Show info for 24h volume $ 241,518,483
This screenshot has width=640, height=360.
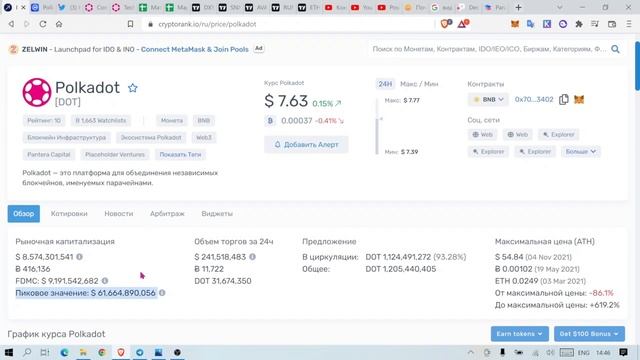pyautogui.click(x=252, y=257)
